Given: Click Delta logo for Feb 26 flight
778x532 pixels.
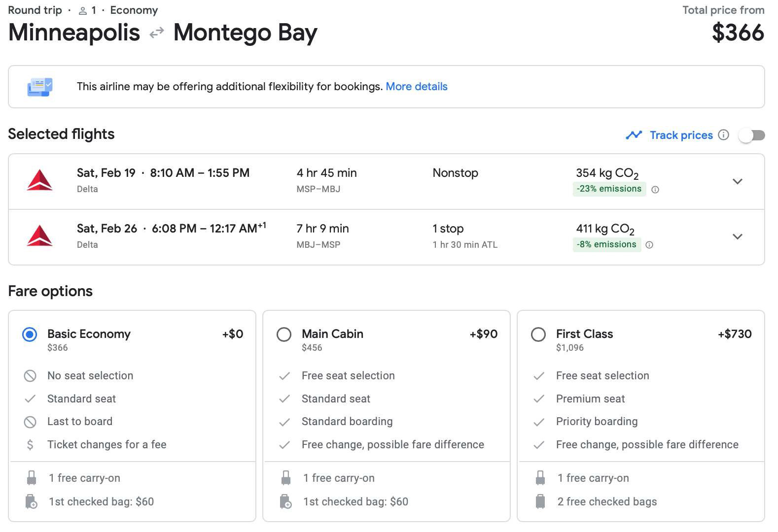Looking at the screenshot, I should 39,236.
